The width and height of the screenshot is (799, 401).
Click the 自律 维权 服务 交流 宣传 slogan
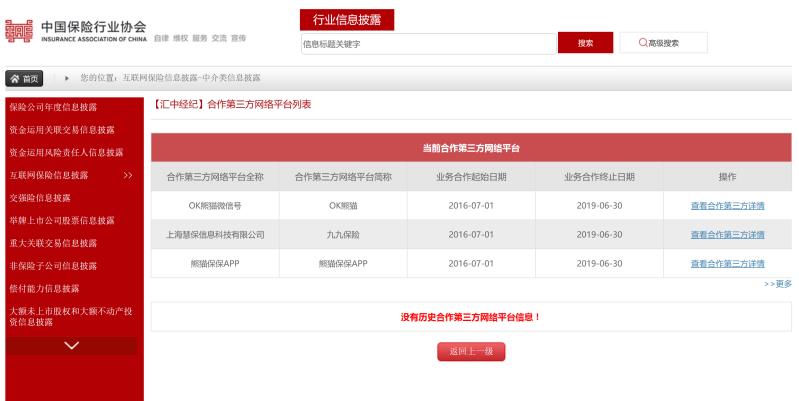click(200, 38)
